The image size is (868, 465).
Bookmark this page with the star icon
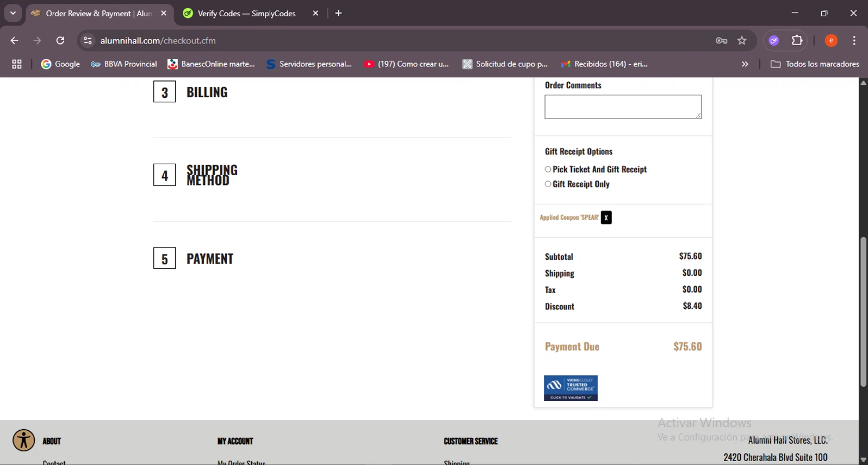coord(742,40)
